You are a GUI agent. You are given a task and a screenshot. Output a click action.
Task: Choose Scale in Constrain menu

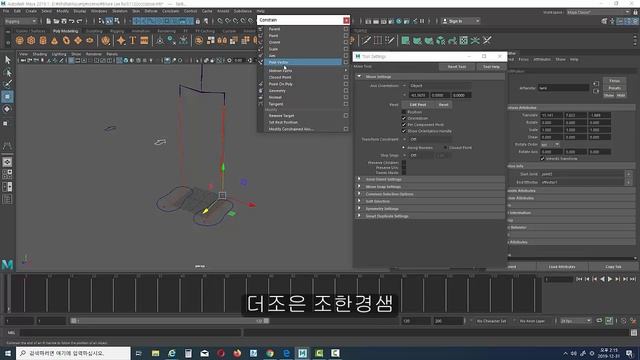click(273, 49)
